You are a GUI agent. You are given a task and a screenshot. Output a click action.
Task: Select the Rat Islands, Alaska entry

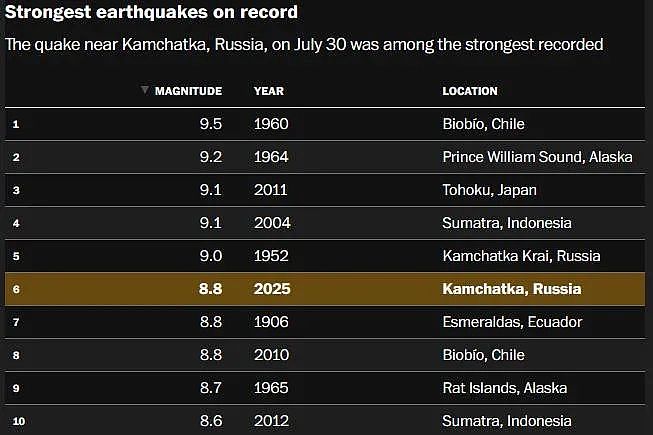pos(325,388)
